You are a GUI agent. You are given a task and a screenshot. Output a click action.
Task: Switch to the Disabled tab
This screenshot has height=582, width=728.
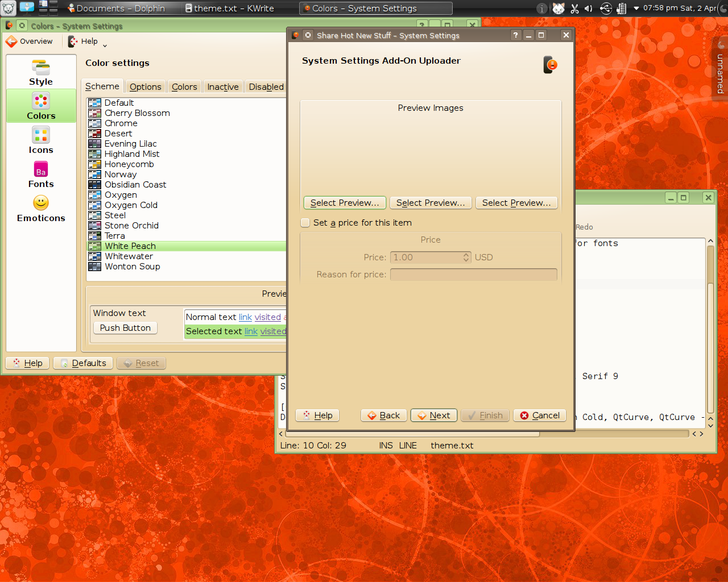[x=266, y=87]
